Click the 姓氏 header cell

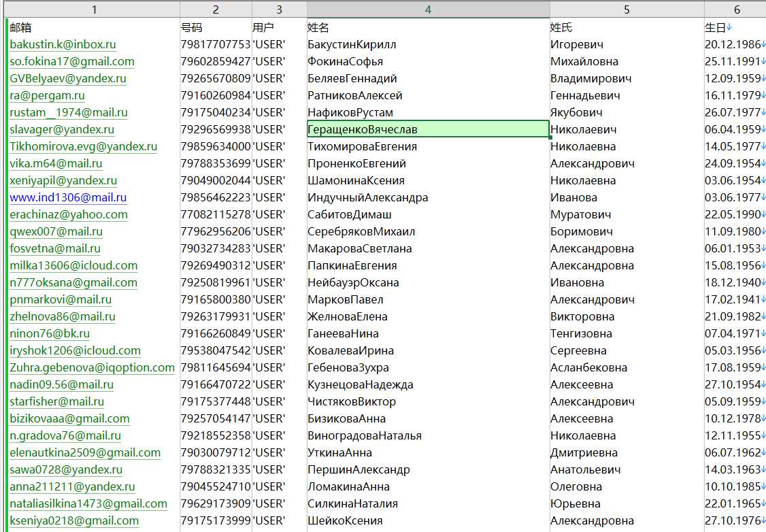[x=627, y=27]
